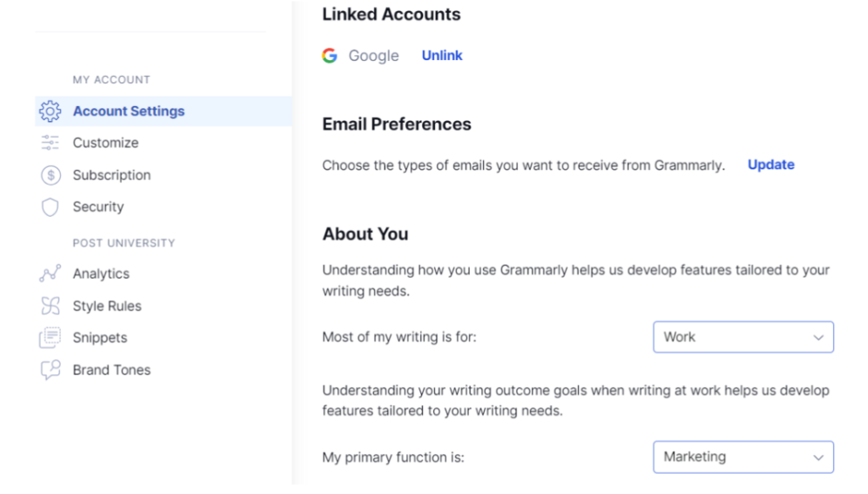Click the chevron arrow in the Work dropdown

coord(818,337)
